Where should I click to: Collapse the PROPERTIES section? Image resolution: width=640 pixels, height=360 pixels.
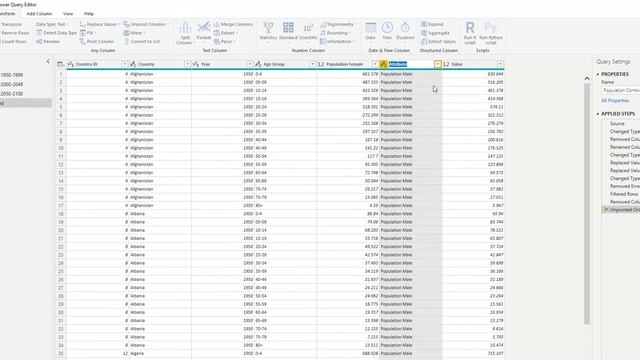click(x=598, y=74)
